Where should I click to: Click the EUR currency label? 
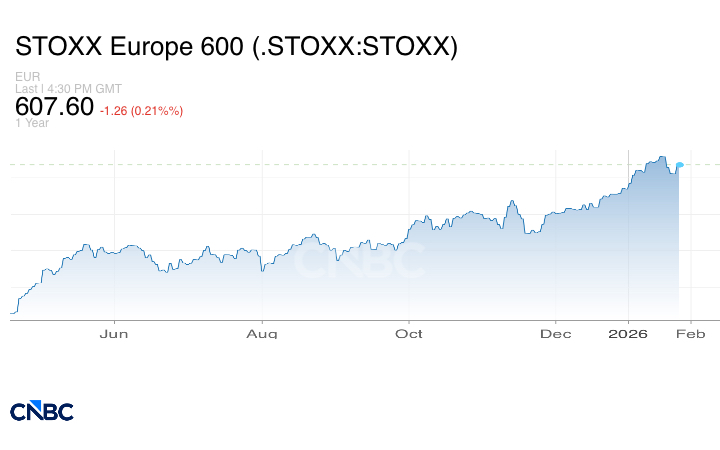[26, 77]
